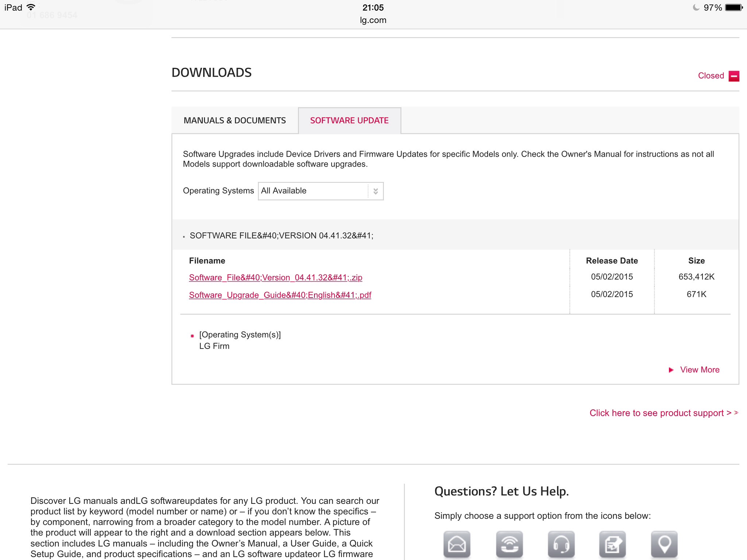
Task: Open the document request form icon
Action: coord(613,545)
